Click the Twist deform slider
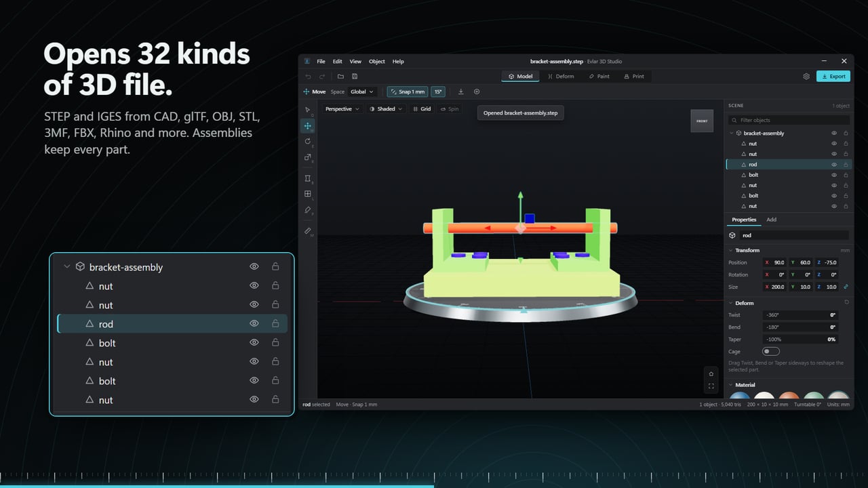 800,314
